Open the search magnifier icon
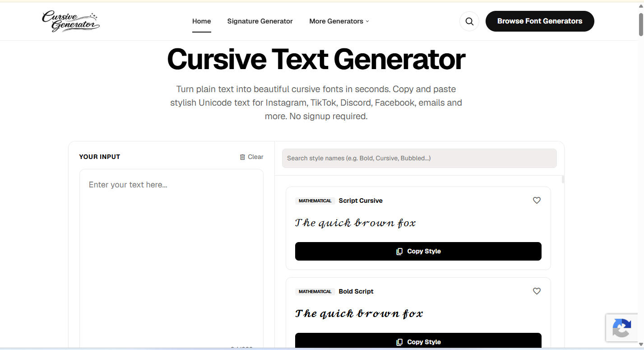The width and height of the screenshot is (644, 350). [x=469, y=21]
